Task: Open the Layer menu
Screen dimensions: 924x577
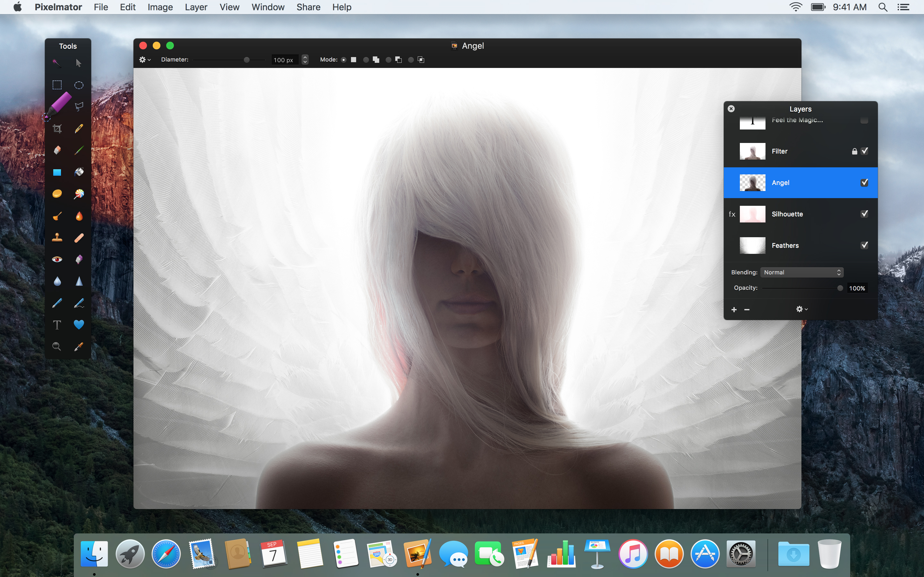Action: 197,7
